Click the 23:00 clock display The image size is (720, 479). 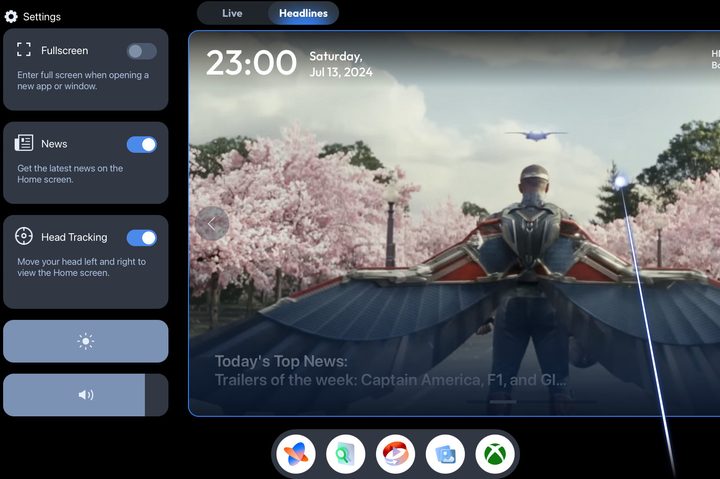pos(251,62)
